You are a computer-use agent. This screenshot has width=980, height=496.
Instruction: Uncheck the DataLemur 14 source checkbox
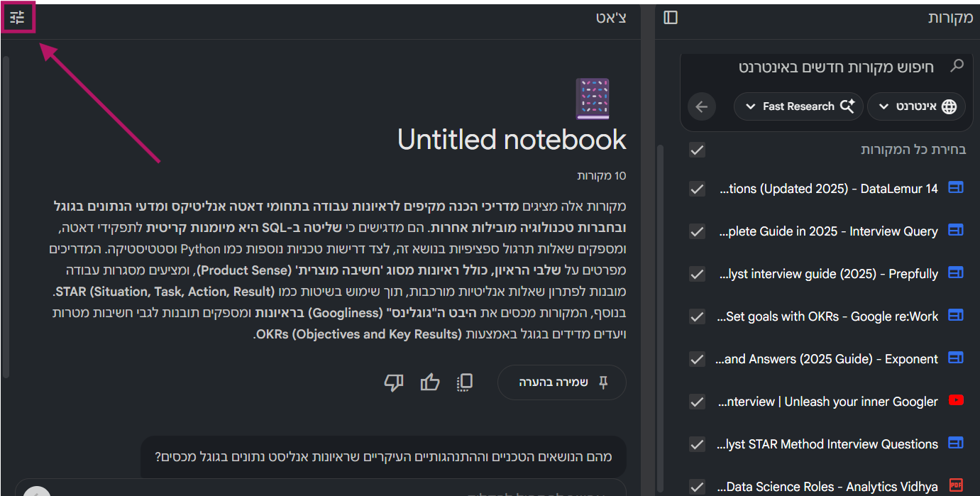pyautogui.click(x=698, y=189)
